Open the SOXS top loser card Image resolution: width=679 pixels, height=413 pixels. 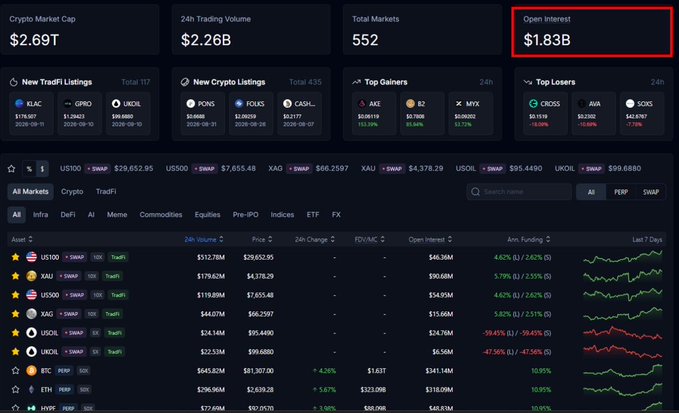[x=642, y=113]
